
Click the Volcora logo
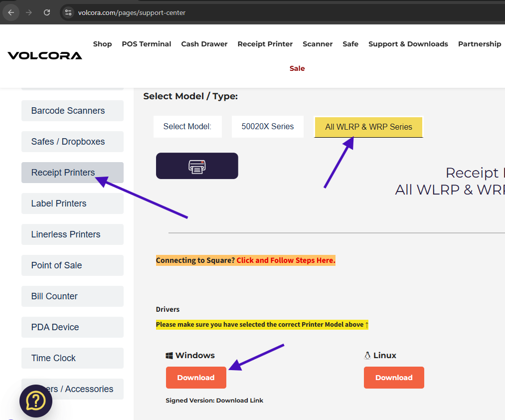tap(45, 55)
